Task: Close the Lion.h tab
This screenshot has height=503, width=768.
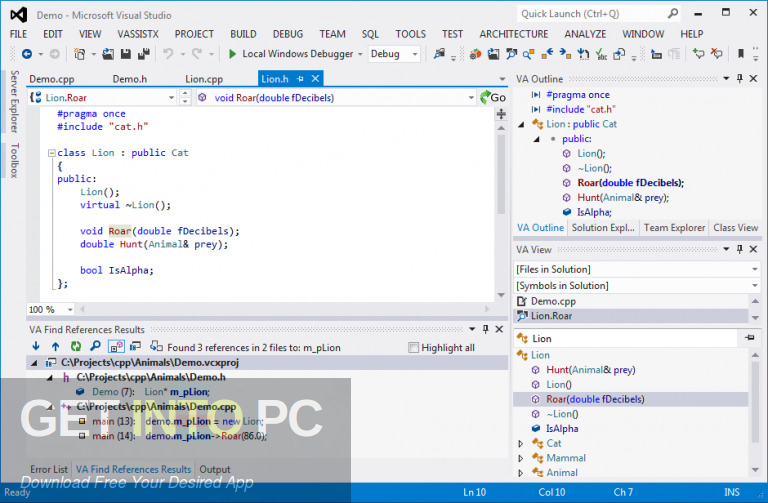Action: pyautogui.click(x=315, y=78)
